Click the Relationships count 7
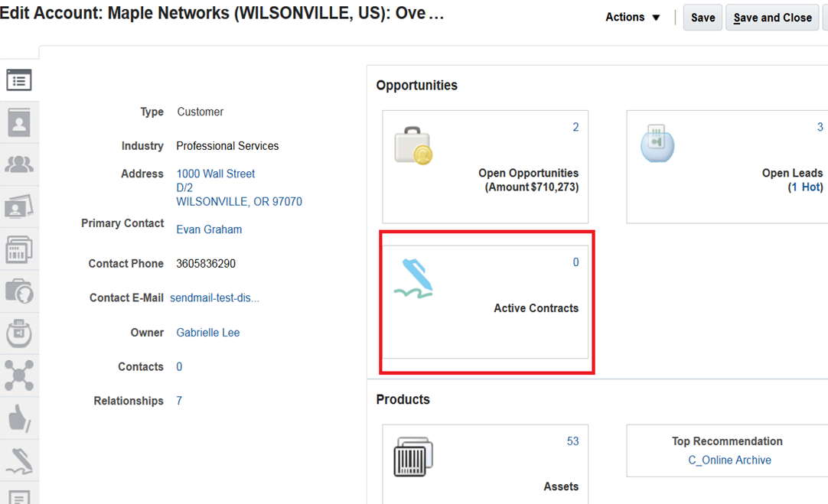Screen dimensions: 828x504 pyautogui.click(x=179, y=401)
